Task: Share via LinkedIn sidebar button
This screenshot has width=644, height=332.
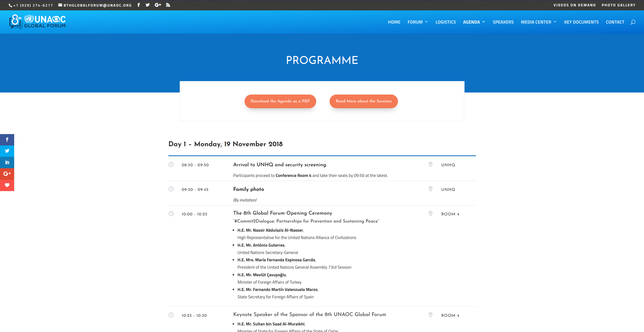Action: (x=7, y=162)
